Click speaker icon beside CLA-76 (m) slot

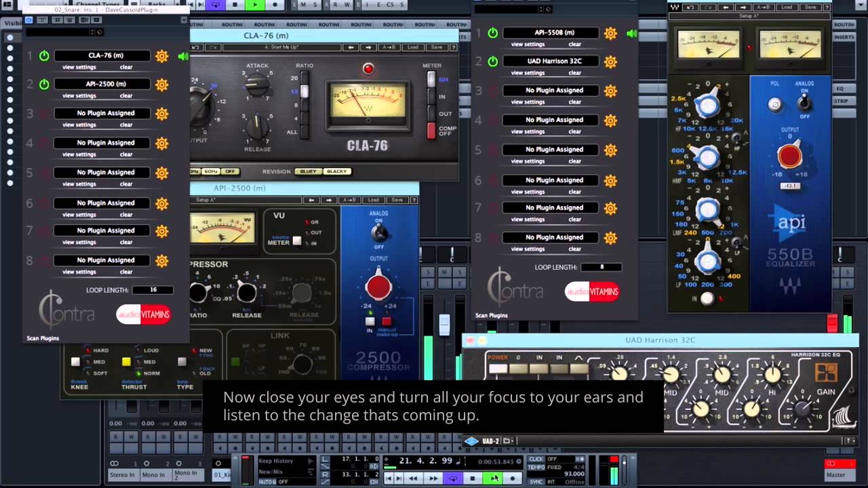[x=183, y=56]
